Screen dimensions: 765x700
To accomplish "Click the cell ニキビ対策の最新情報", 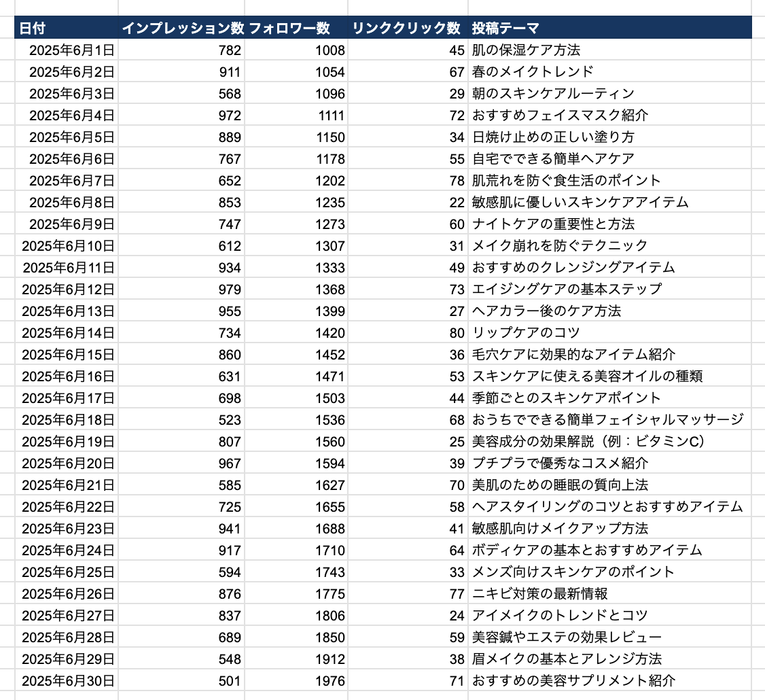I will (x=610, y=593).
